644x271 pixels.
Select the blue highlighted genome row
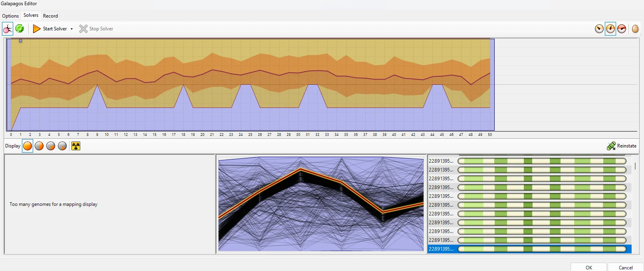529,249
